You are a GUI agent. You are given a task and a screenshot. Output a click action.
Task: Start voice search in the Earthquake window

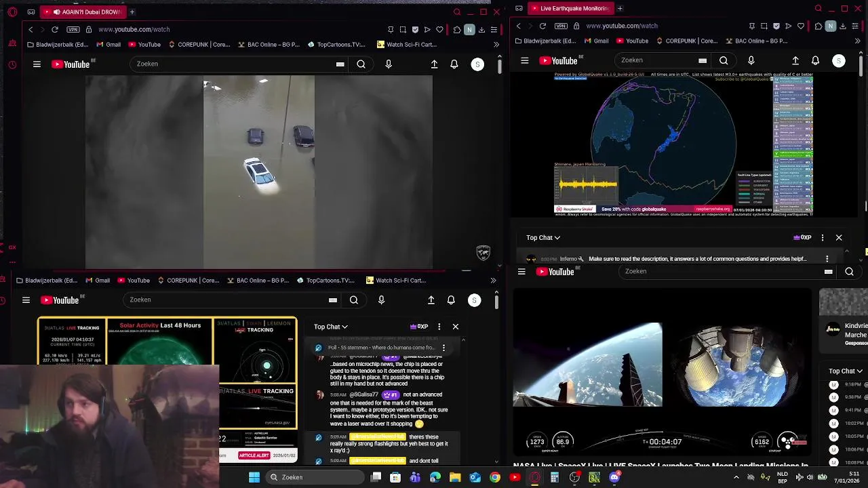click(x=751, y=60)
